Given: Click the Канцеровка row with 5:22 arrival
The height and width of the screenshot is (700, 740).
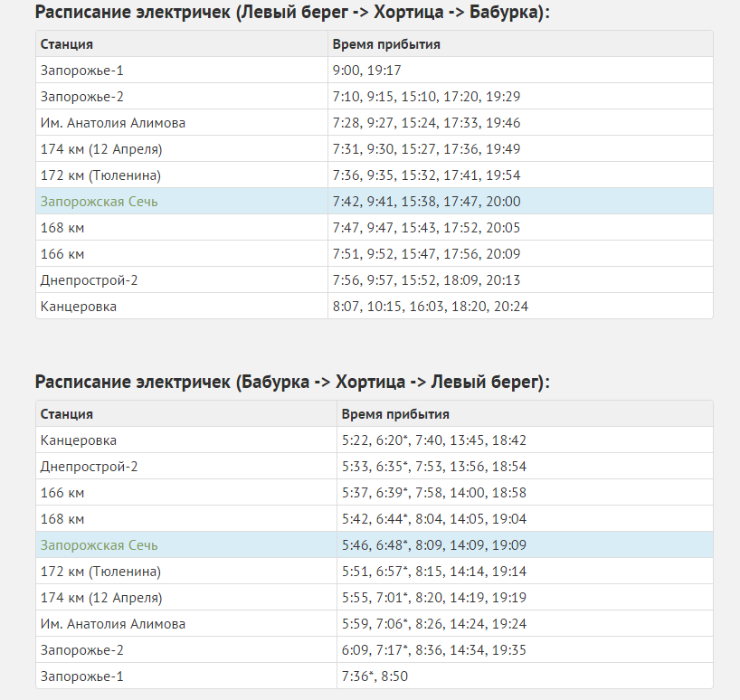Looking at the screenshot, I should [x=375, y=440].
